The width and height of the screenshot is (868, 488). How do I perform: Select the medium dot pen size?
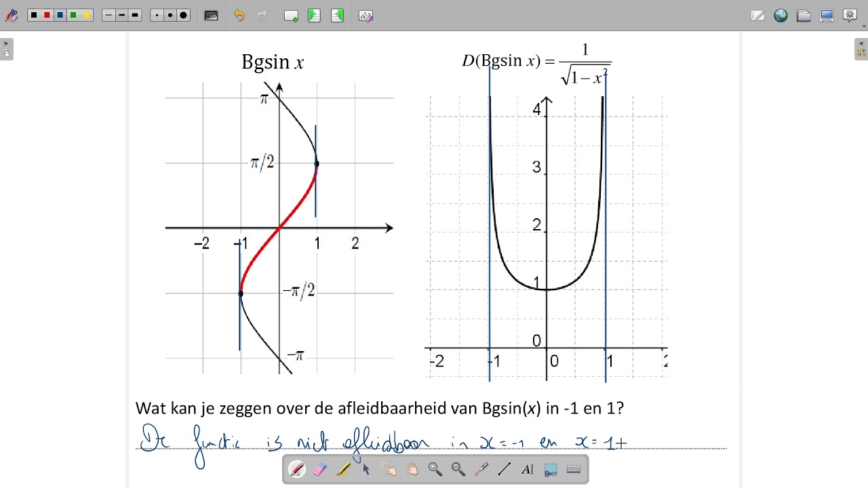coord(170,16)
